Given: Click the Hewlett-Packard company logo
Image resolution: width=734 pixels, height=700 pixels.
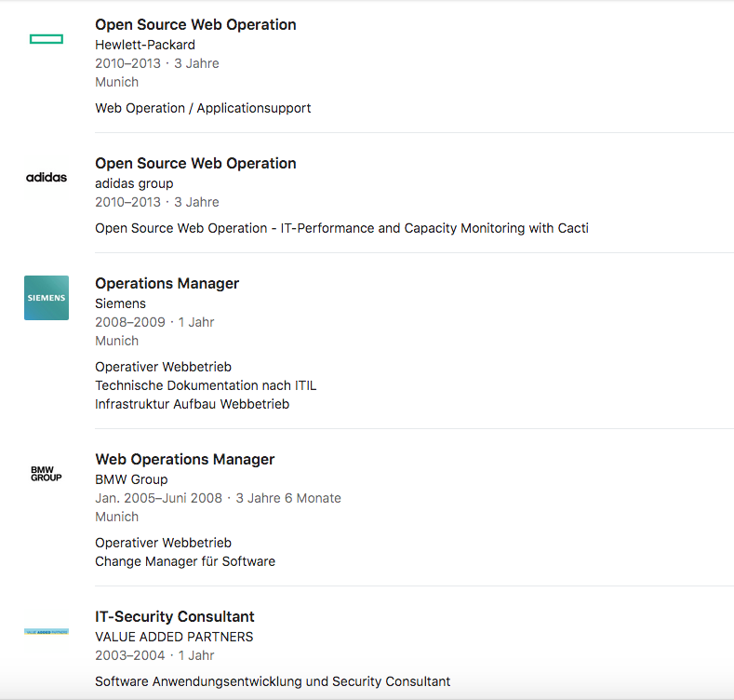Looking at the screenshot, I should (x=47, y=39).
